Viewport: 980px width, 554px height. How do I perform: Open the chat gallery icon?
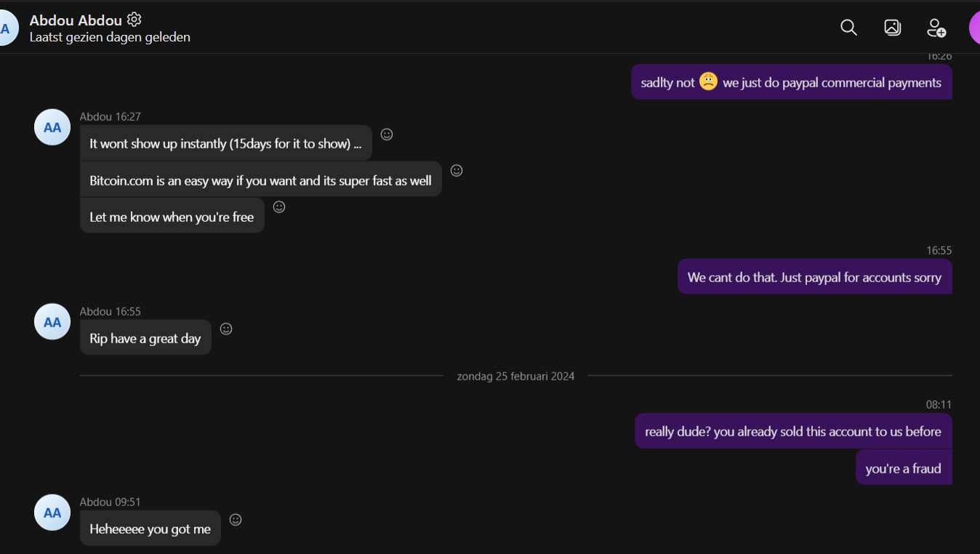pos(892,28)
